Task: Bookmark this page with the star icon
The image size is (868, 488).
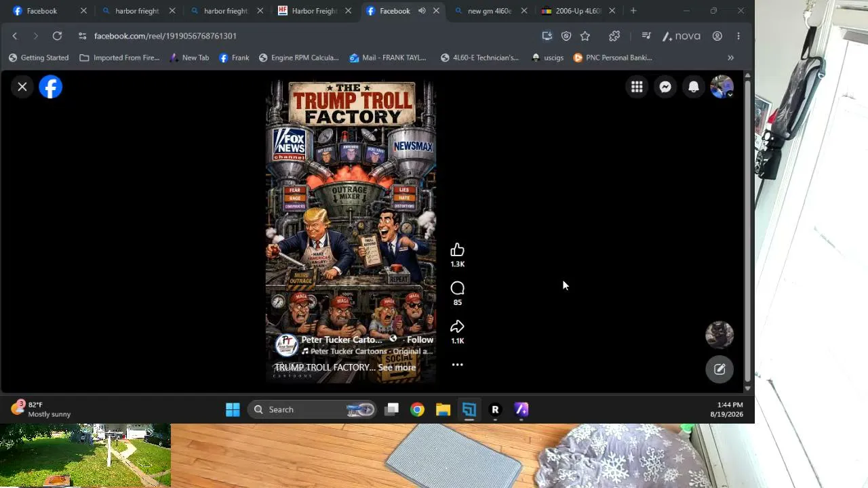Action: tap(585, 36)
